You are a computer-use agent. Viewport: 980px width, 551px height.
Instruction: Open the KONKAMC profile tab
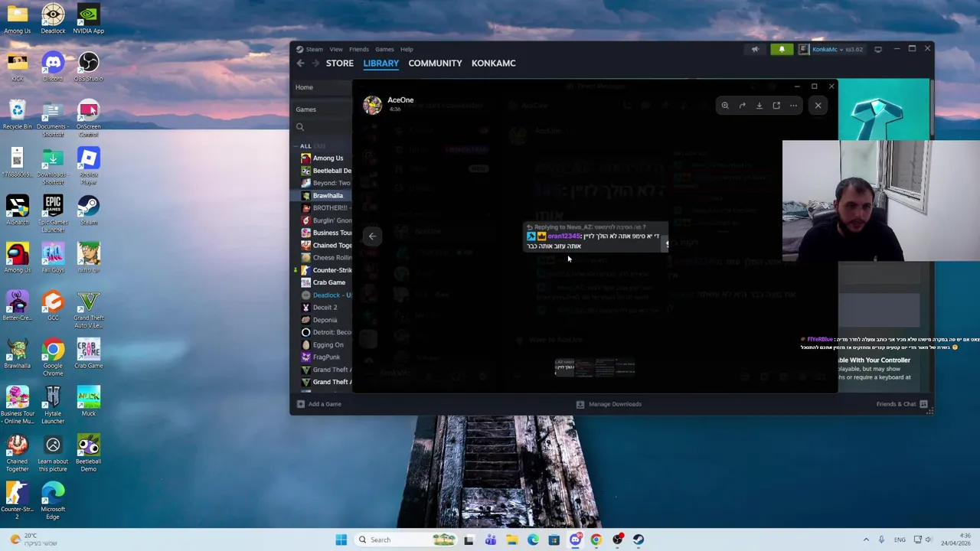tap(493, 64)
